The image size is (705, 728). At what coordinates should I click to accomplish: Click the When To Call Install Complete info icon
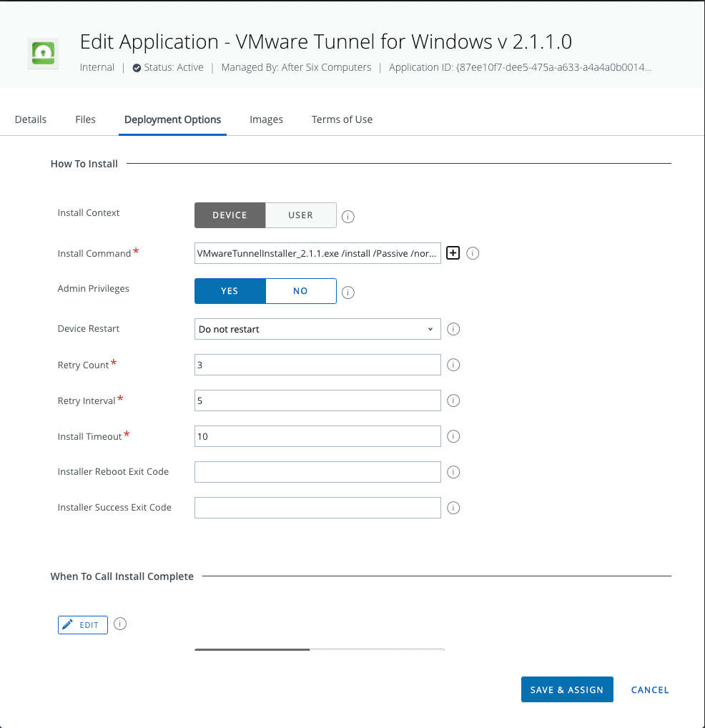click(x=119, y=624)
